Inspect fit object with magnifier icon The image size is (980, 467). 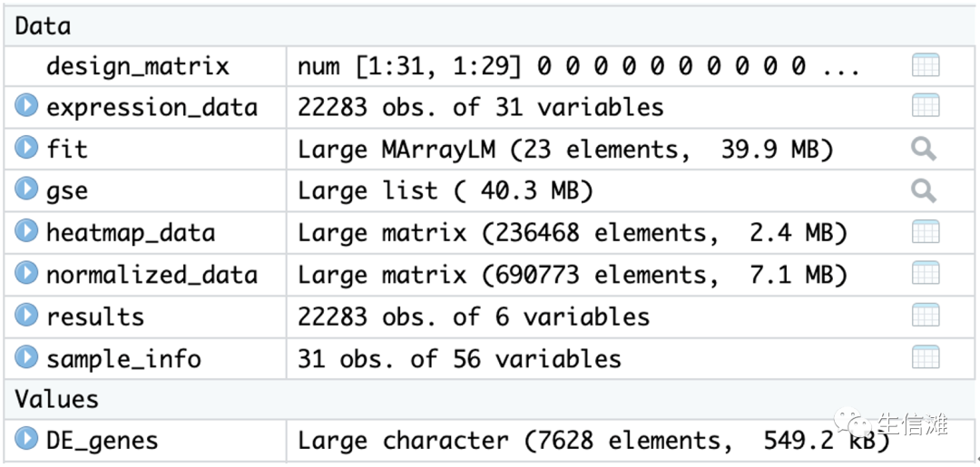(x=924, y=149)
